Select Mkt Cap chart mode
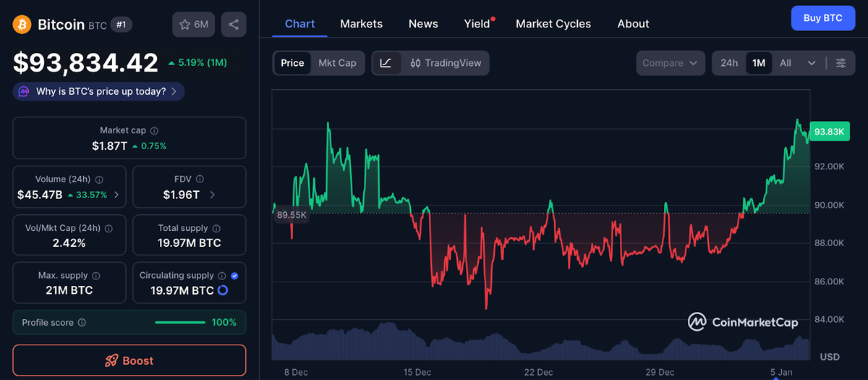Image resolution: width=868 pixels, height=380 pixels. (x=337, y=63)
